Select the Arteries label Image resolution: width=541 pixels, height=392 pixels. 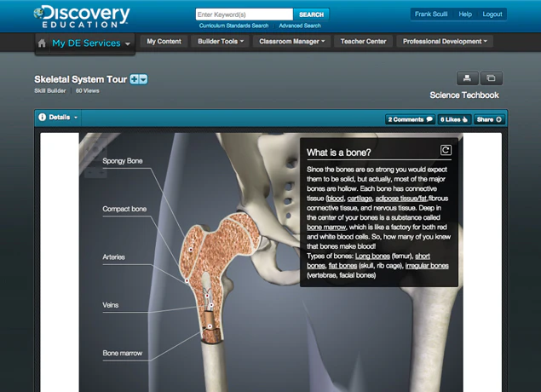[x=113, y=257]
